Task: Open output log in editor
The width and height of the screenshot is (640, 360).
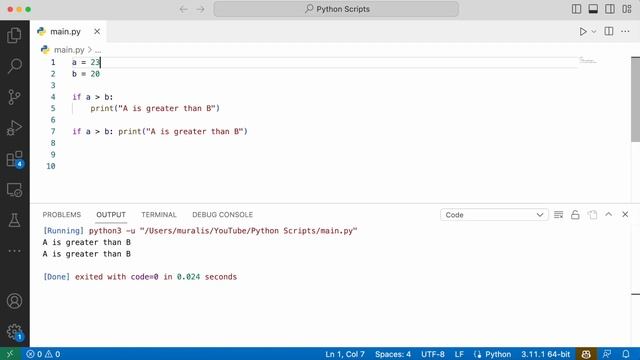Action: point(592,215)
